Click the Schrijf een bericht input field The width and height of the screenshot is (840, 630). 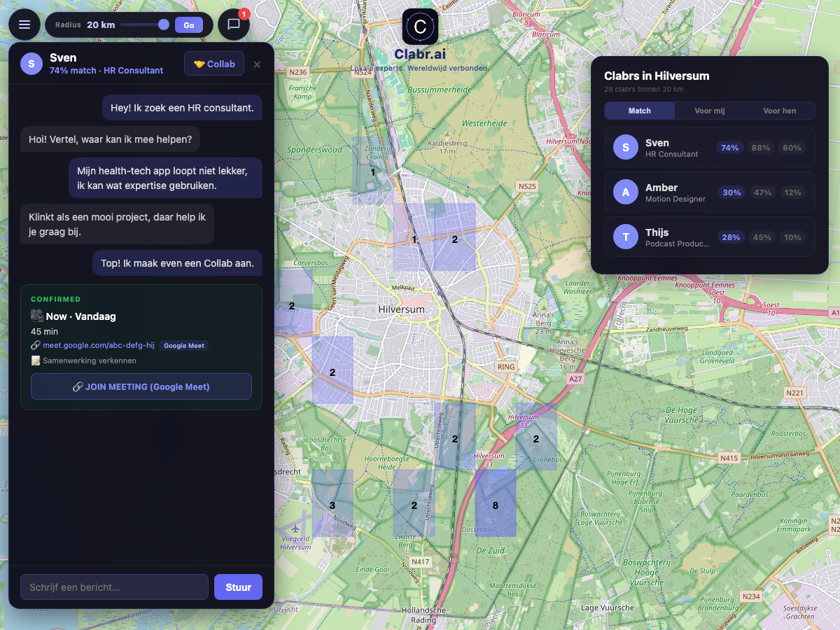point(114,587)
